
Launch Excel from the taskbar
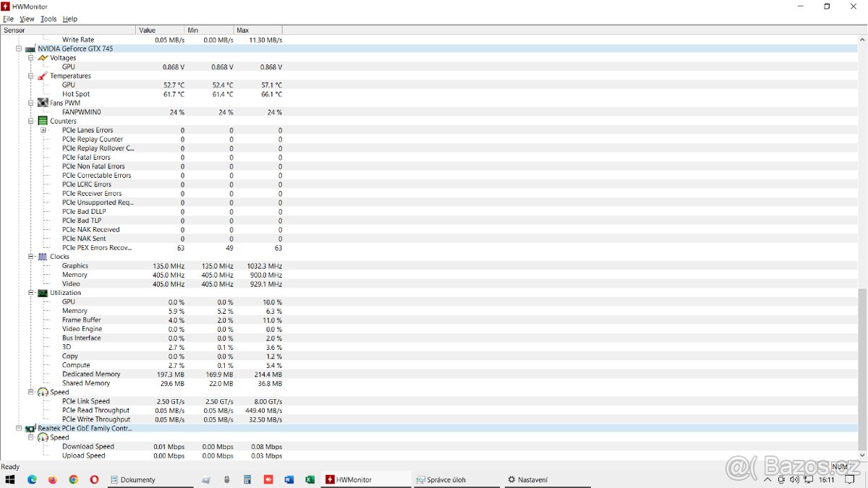pyautogui.click(x=310, y=479)
